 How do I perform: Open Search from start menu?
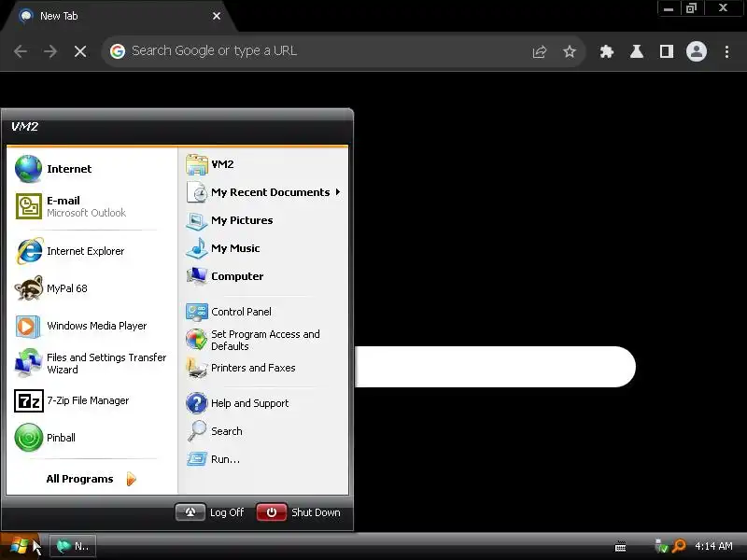click(214, 431)
